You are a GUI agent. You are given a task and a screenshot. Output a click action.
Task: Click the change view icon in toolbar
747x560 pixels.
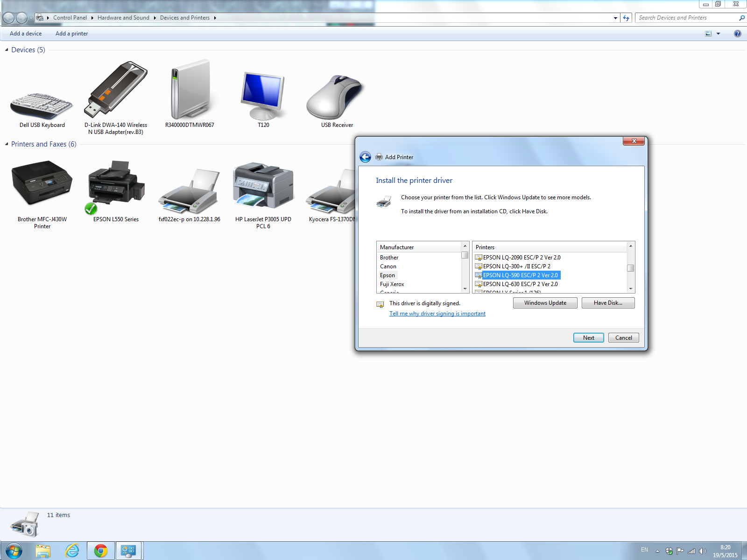[x=708, y=34]
